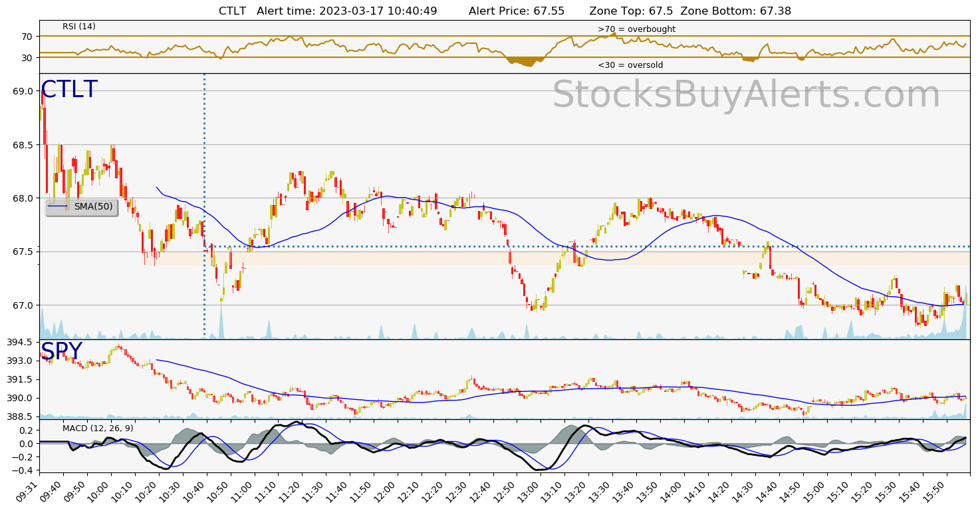Click the RSI 70 axis label
Screen dimensions: 980x511
pos(28,36)
